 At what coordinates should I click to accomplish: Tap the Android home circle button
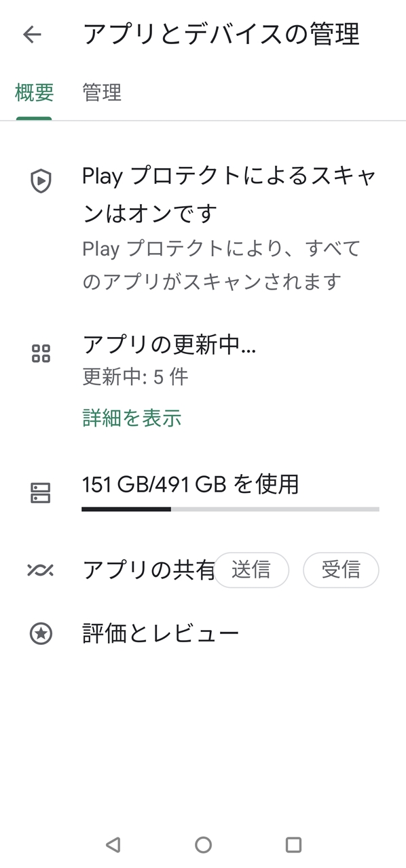[203, 844]
